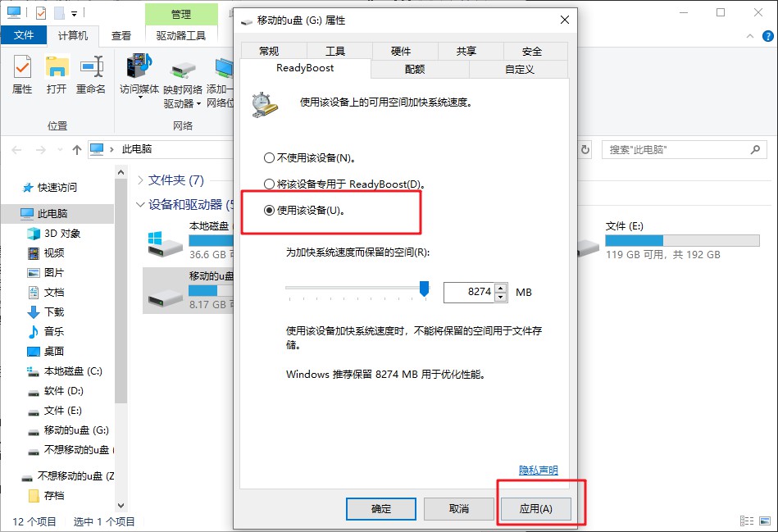
Task: Collapse the ribbon using the top-right chevron
Action: point(750,36)
